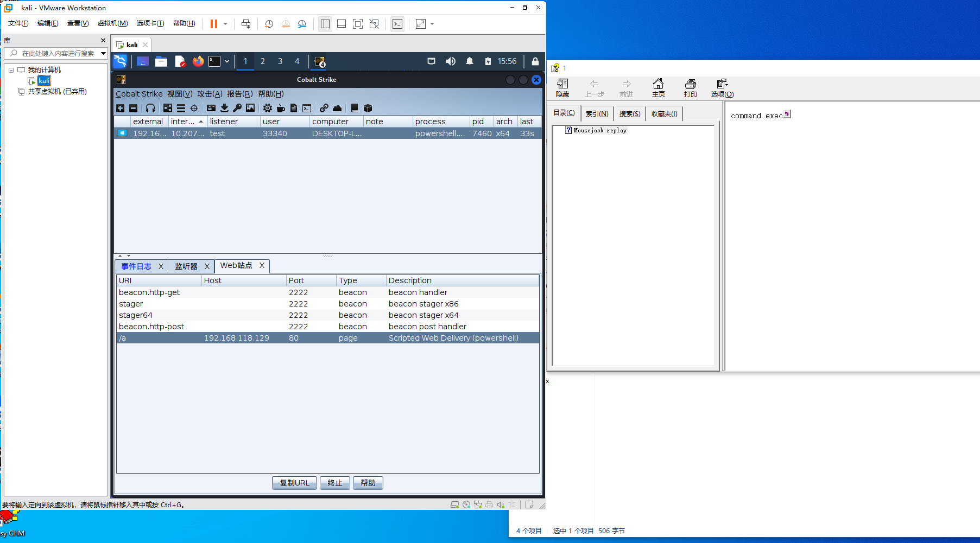Click the 帮助 button below web sites list

tap(368, 483)
